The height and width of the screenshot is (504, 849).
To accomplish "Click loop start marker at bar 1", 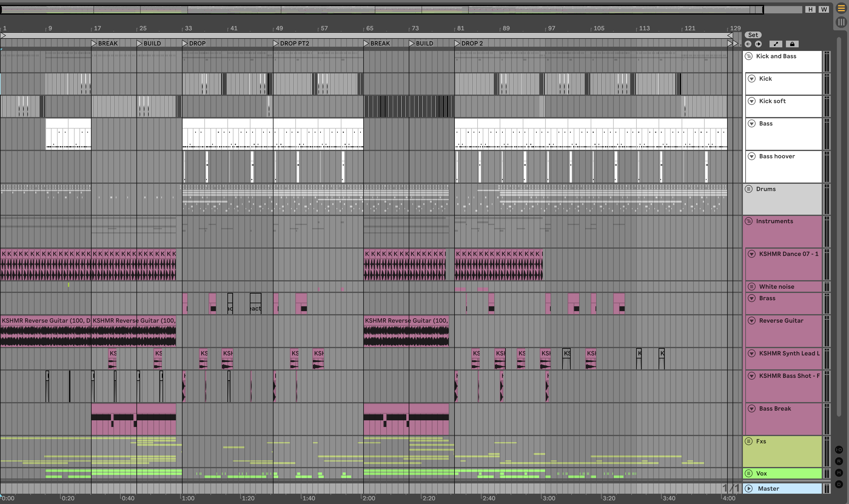I will 3,35.
